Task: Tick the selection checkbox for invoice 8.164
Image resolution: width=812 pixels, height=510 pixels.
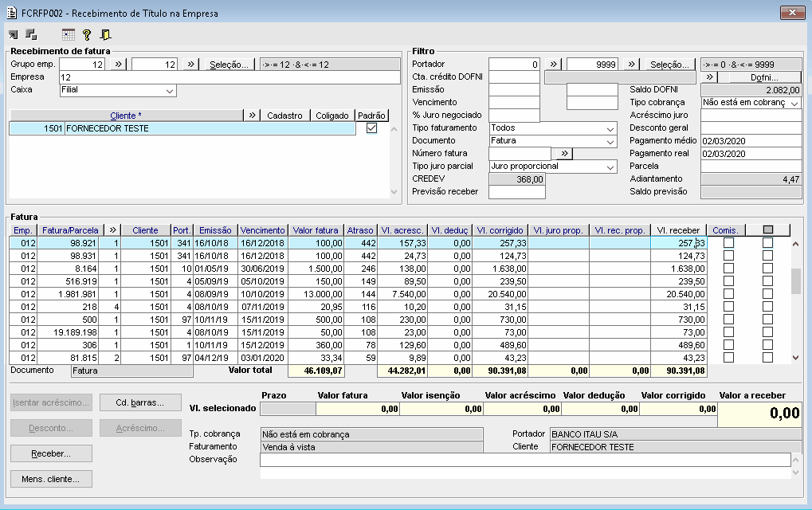Action: pos(768,269)
